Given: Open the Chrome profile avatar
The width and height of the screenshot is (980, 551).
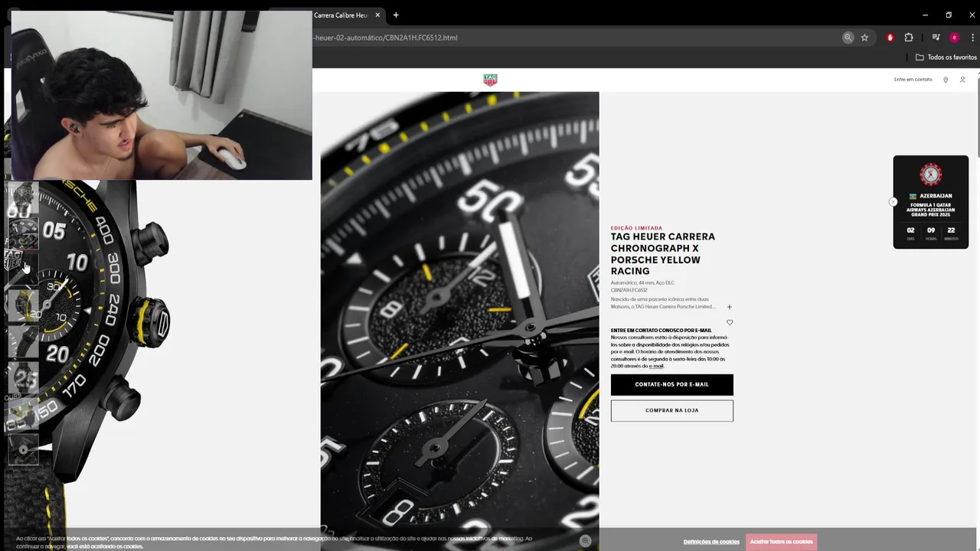Looking at the screenshot, I should pyautogui.click(x=954, y=37).
